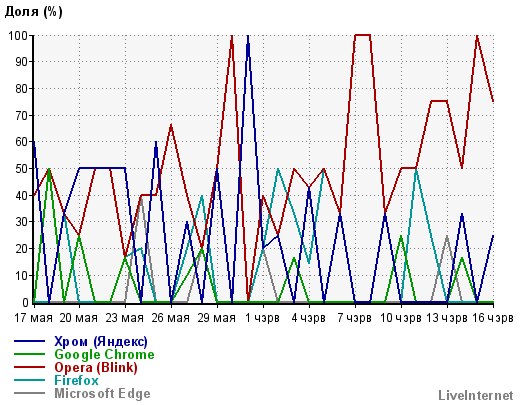
Task: Click the Хром (Яндекс) legend label
Action: coord(101,341)
